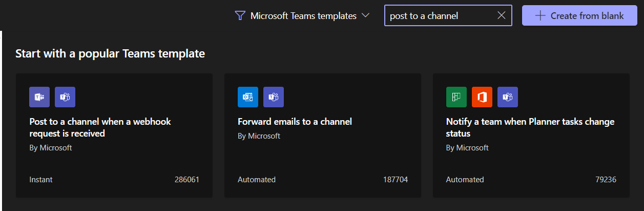644x211 pixels.
Task: Click 'By Microsoft' on Planner tasks card
Action: 468,147
